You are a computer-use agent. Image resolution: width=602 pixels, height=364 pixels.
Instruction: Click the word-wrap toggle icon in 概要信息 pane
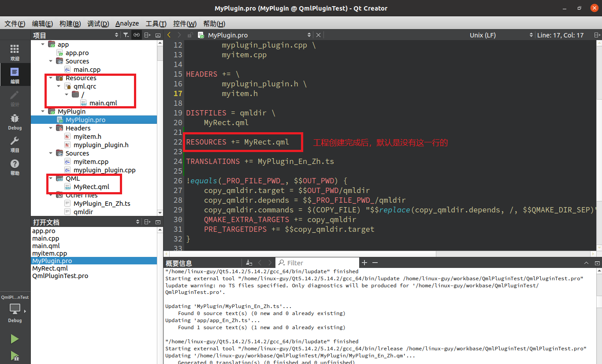[249, 262]
